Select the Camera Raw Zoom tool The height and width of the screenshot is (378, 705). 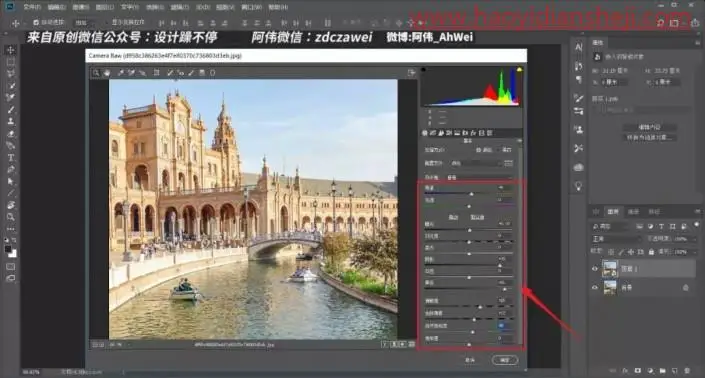click(x=96, y=72)
